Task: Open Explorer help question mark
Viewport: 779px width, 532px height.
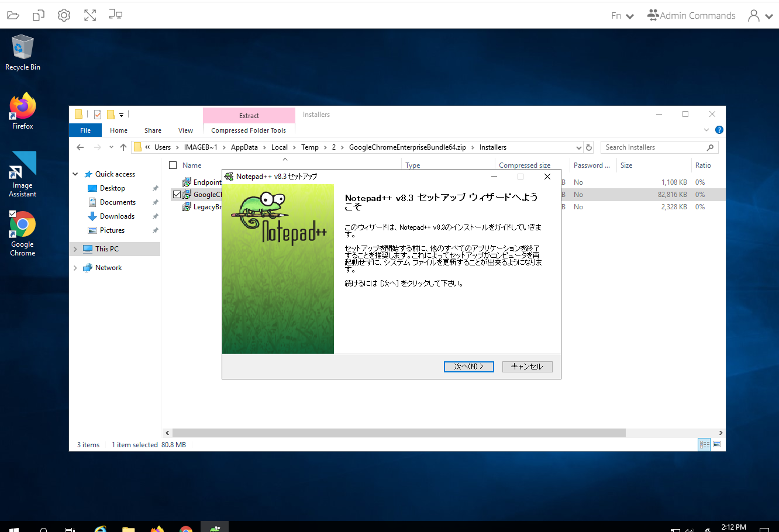Action: [719, 130]
